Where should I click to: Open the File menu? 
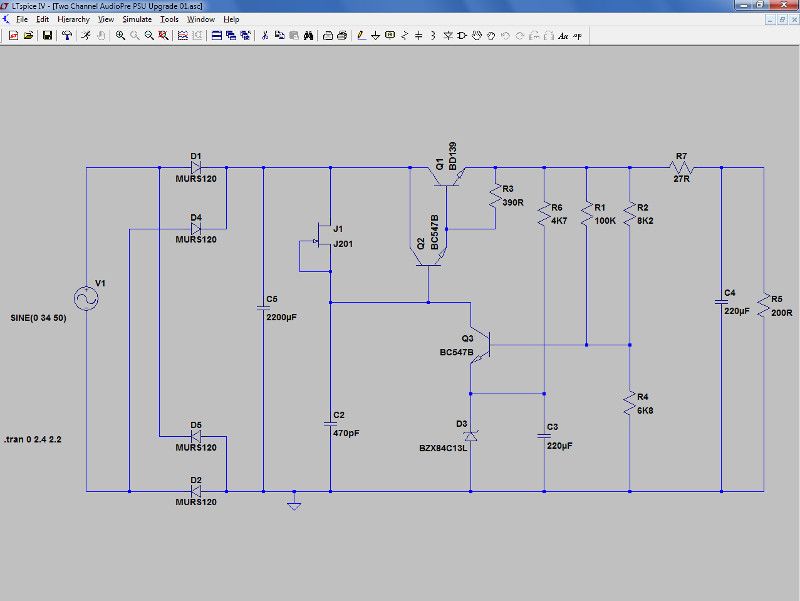[22, 19]
